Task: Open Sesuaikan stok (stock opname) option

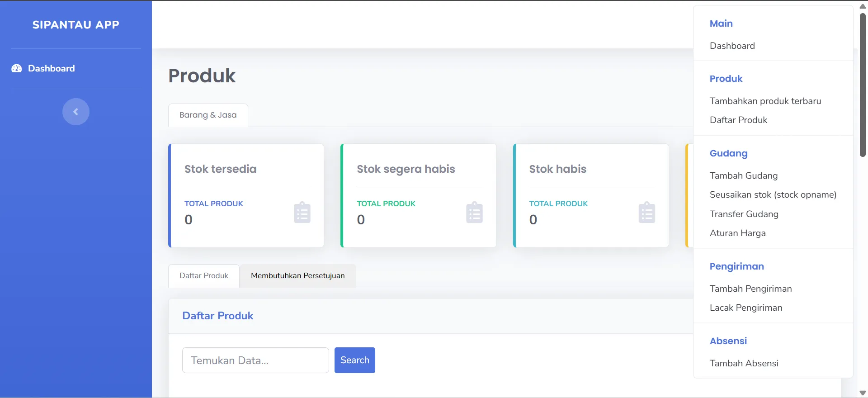Action: pyautogui.click(x=773, y=194)
